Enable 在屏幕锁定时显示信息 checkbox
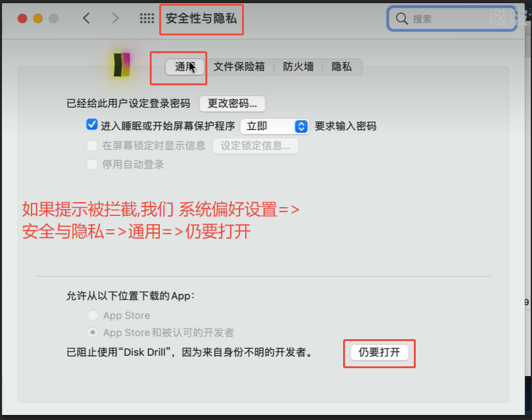 92,145
